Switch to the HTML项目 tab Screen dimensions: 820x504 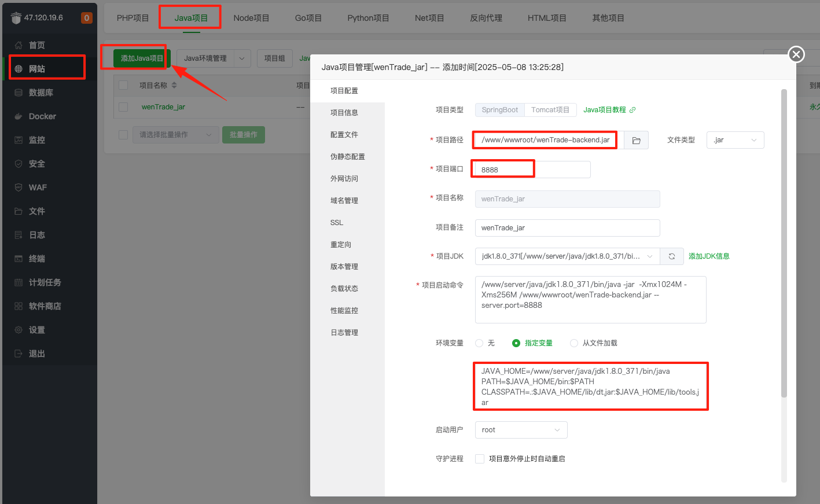coord(547,18)
